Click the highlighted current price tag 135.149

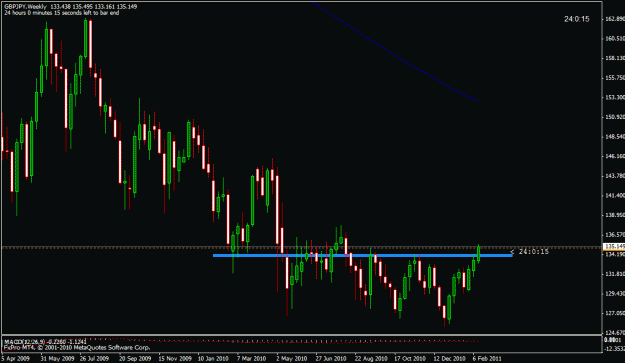(x=614, y=247)
